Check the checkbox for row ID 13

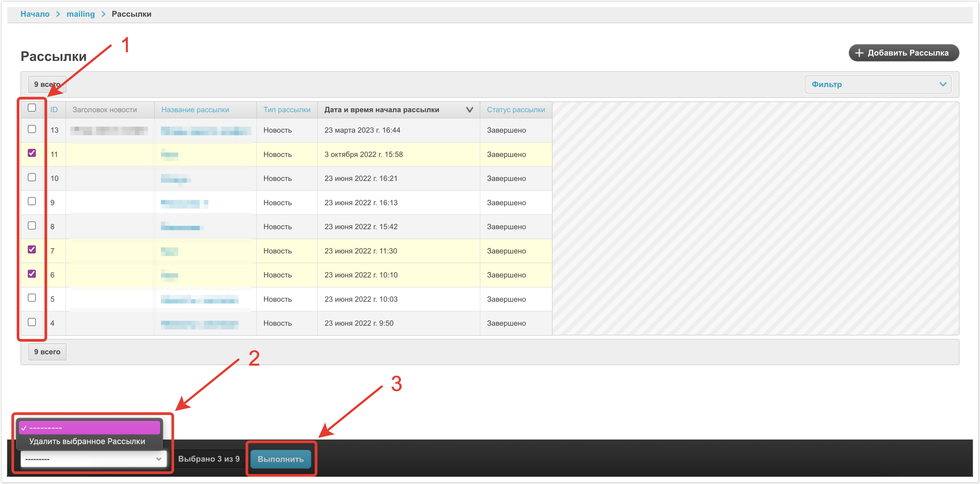[32, 129]
